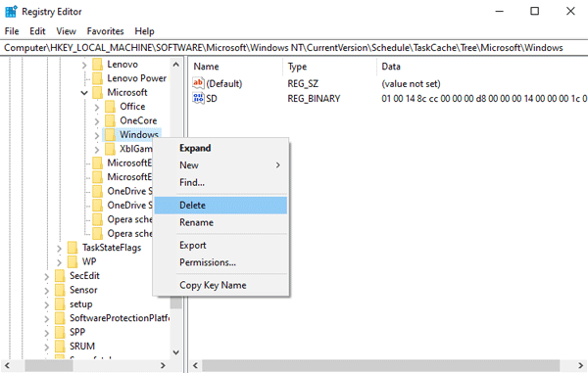Expand the SRUM key
The image size is (588, 373).
pos(46,348)
